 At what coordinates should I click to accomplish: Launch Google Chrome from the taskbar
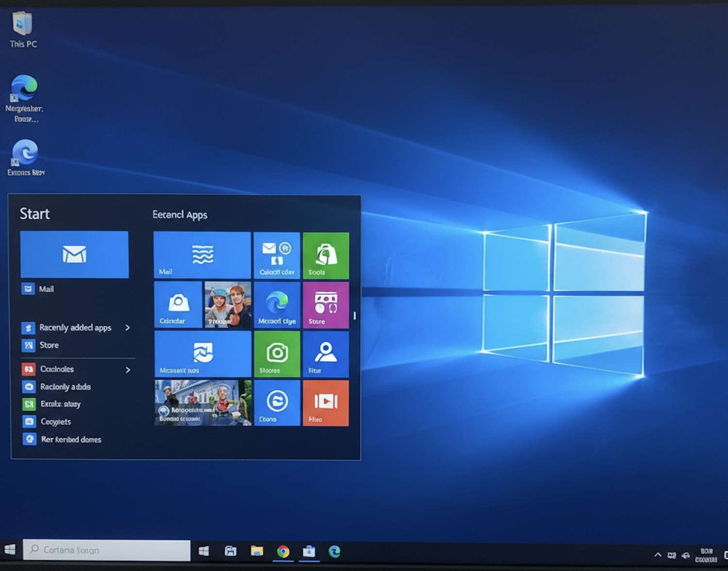pos(283,551)
